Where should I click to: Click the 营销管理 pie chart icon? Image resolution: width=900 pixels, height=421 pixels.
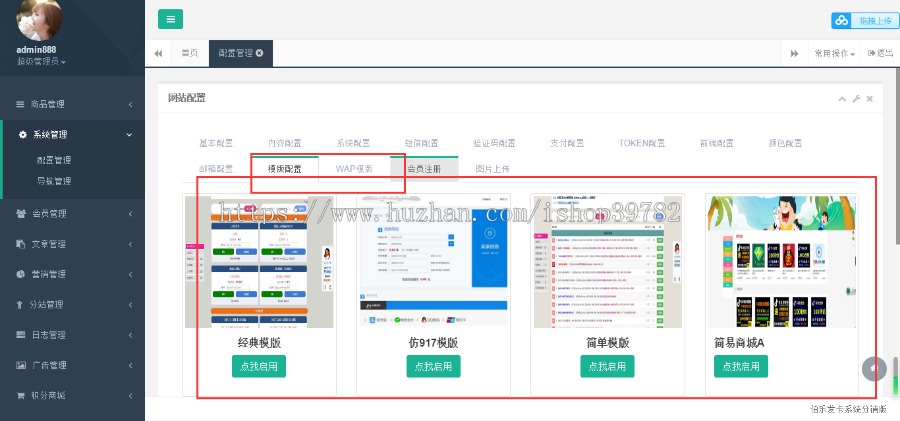(x=21, y=275)
